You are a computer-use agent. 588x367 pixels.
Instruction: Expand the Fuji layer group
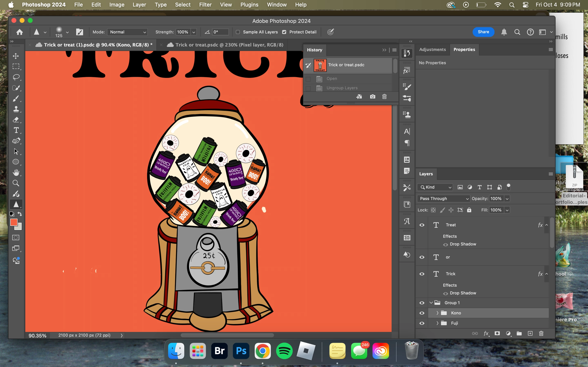[437, 323]
